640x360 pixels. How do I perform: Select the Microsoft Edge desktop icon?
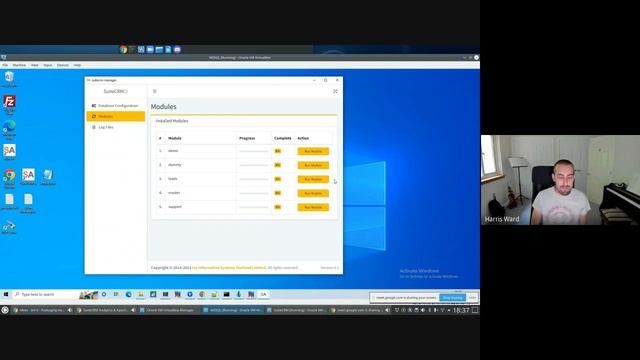[9, 129]
